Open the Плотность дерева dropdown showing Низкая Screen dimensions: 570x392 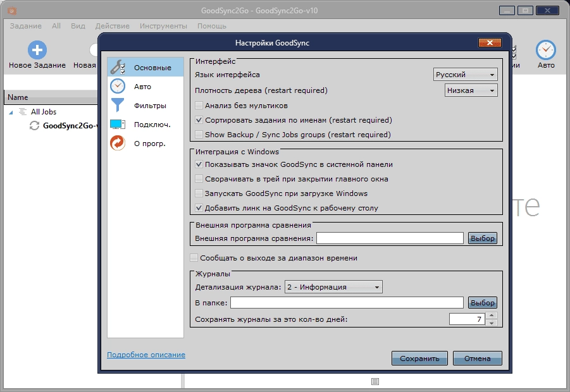(x=471, y=90)
